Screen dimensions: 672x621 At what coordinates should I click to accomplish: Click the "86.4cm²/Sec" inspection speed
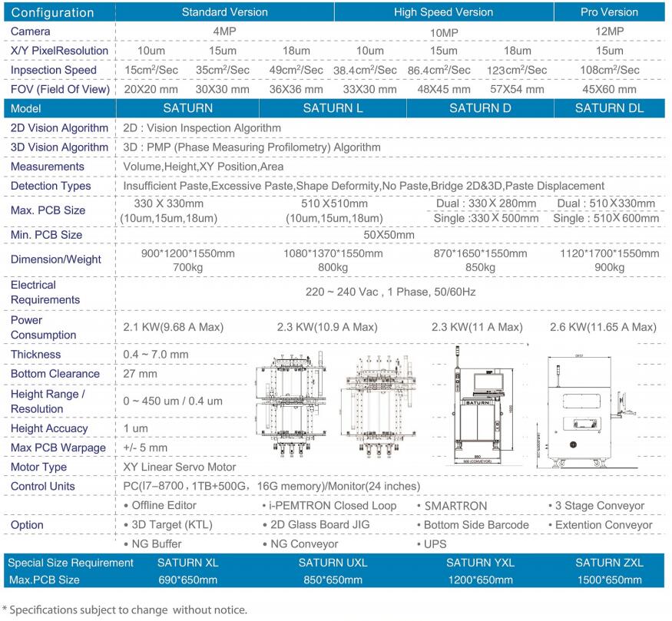point(439,70)
